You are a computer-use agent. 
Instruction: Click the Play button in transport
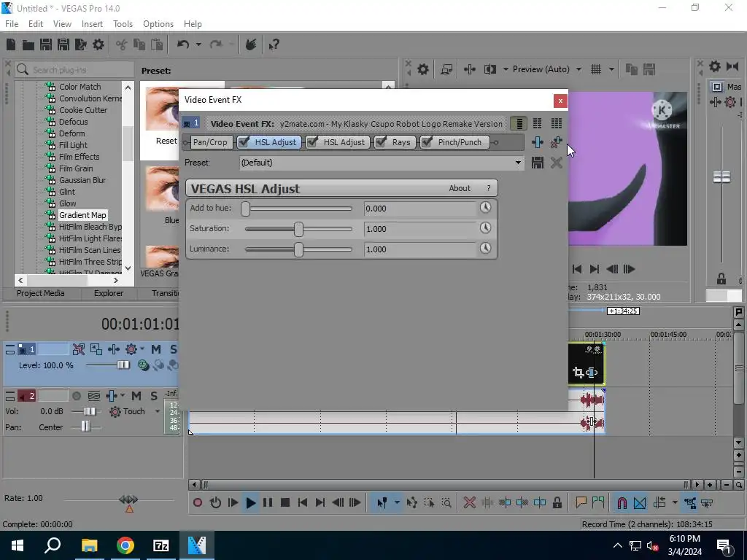coord(251,503)
